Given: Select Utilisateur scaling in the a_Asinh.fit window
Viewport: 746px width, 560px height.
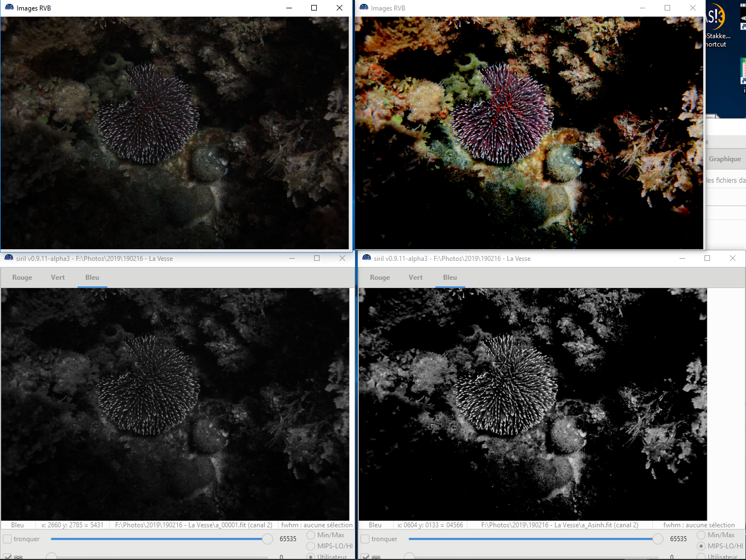Looking at the screenshot, I should pos(701,557).
